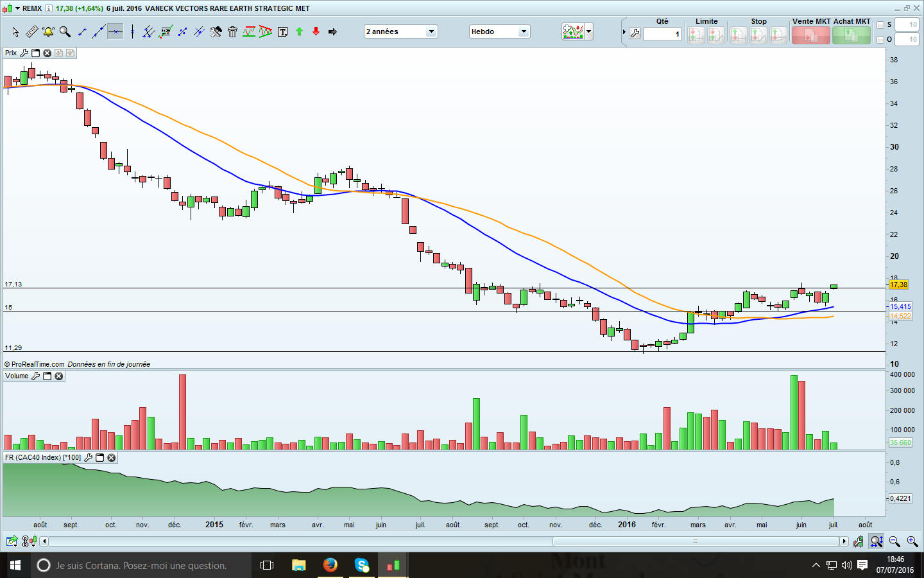Expand the add indicator dropdown arrow
The height and width of the screenshot is (578, 924).
(588, 31)
